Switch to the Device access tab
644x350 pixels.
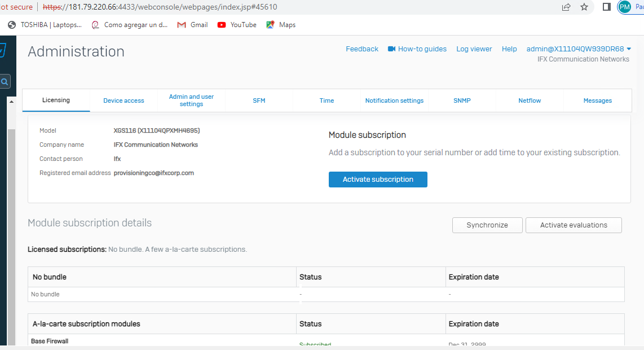123,100
